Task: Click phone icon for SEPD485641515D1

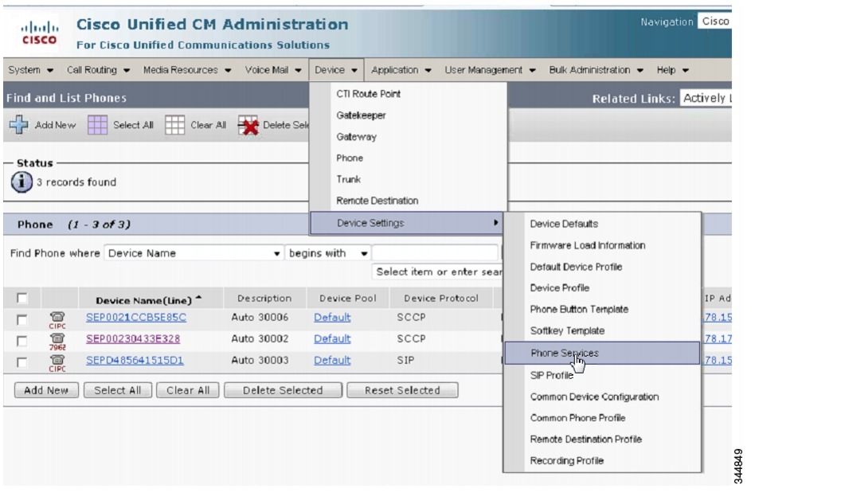Action: 57,363
